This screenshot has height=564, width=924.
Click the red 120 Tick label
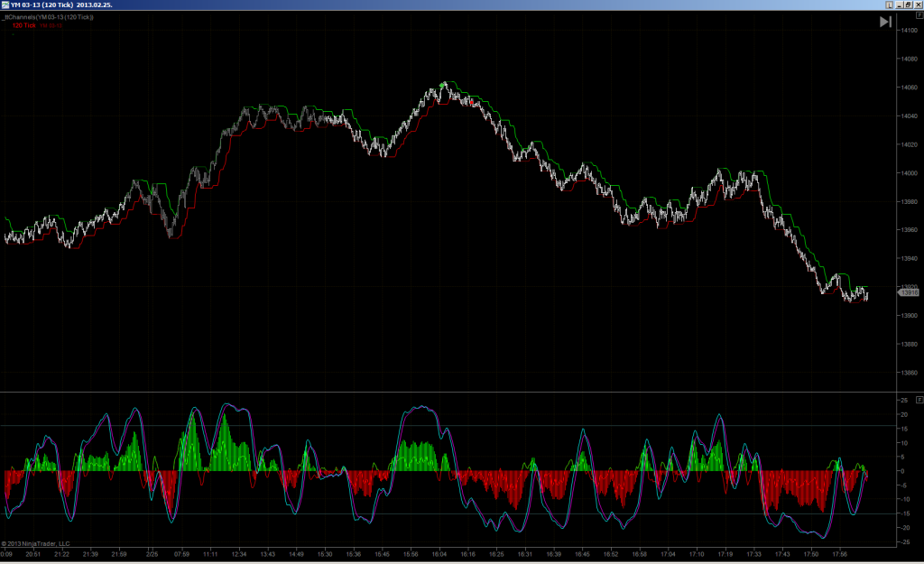(x=24, y=25)
